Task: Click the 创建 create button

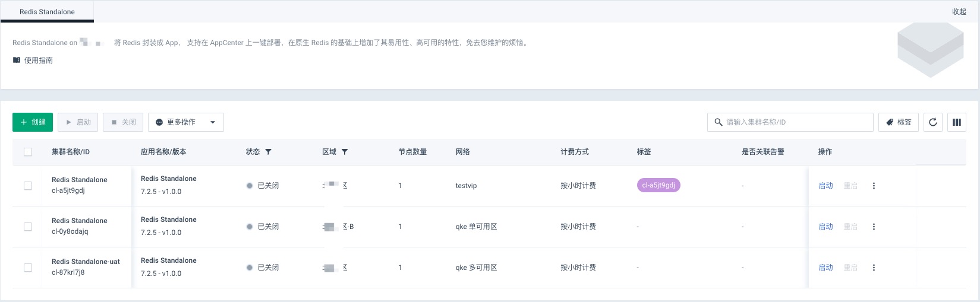Action: pos(33,122)
